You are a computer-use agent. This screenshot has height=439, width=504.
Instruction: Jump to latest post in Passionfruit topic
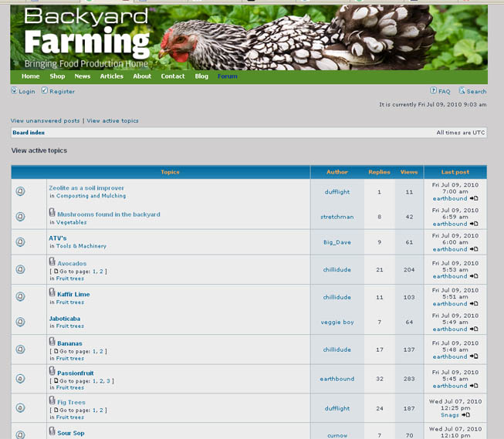(474, 386)
